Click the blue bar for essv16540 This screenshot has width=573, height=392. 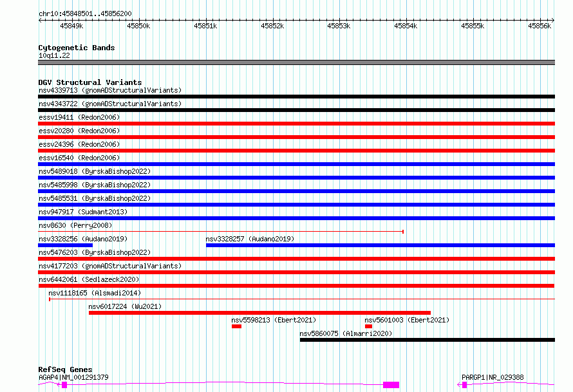(x=296, y=164)
